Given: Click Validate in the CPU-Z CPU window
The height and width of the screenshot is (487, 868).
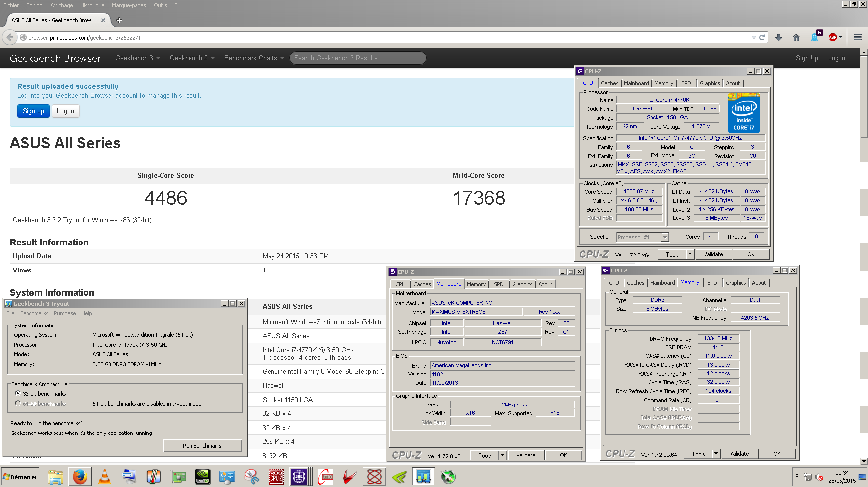Looking at the screenshot, I should click(x=713, y=254).
